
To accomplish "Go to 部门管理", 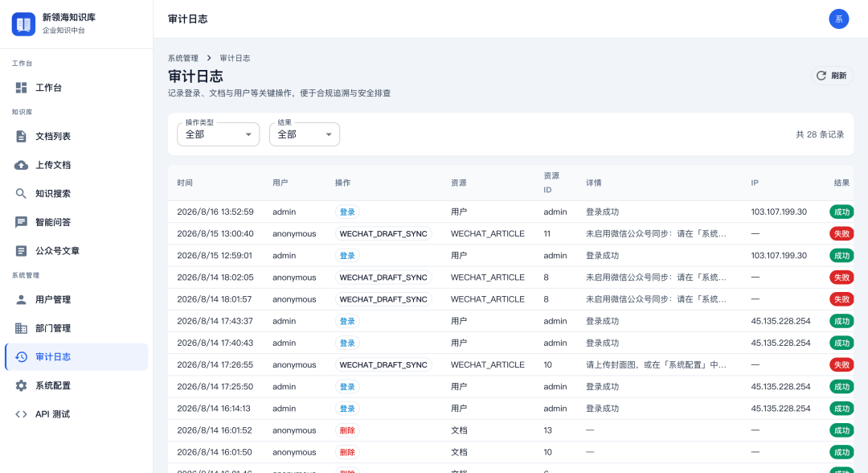I will [x=76, y=328].
